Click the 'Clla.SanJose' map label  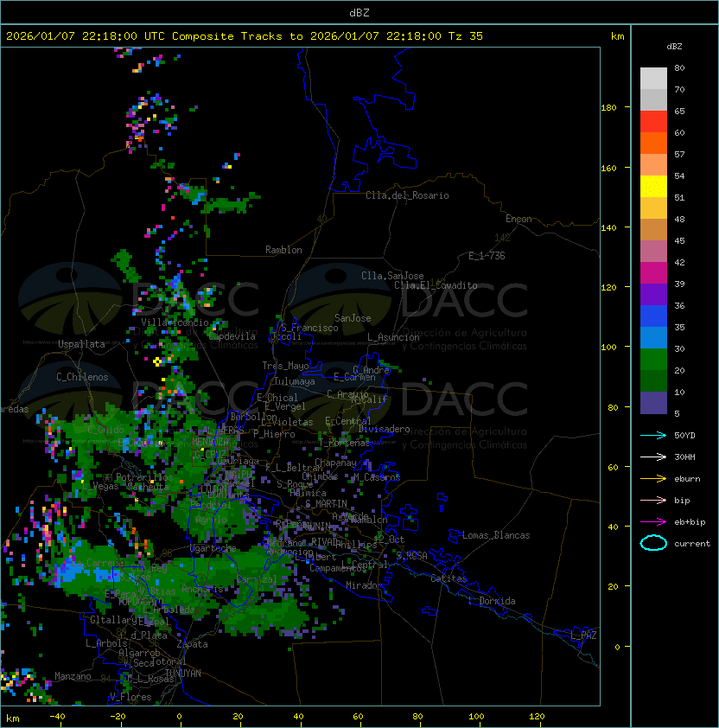click(392, 276)
